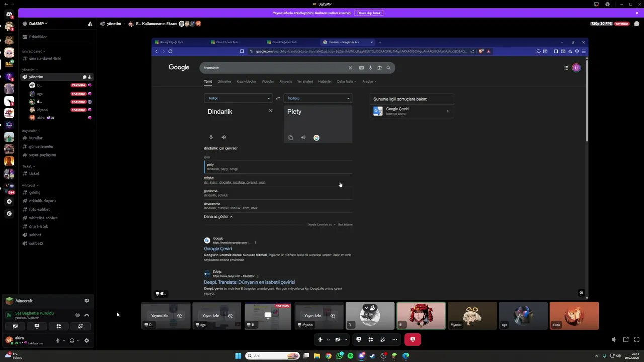Viewport: 644px width, 362px height.
Task: Show hidden system tray icons
Action: click(x=597, y=356)
